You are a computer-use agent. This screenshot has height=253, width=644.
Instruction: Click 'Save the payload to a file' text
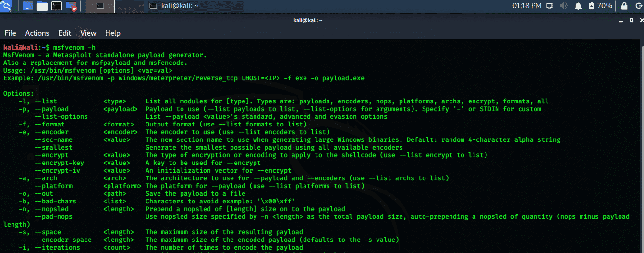point(195,194)
